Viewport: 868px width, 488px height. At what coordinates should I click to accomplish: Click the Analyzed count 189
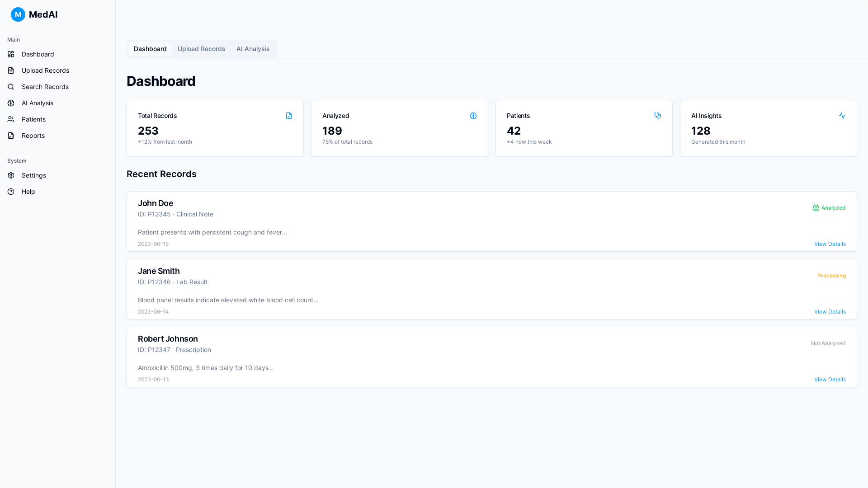[x=332, y=131]
